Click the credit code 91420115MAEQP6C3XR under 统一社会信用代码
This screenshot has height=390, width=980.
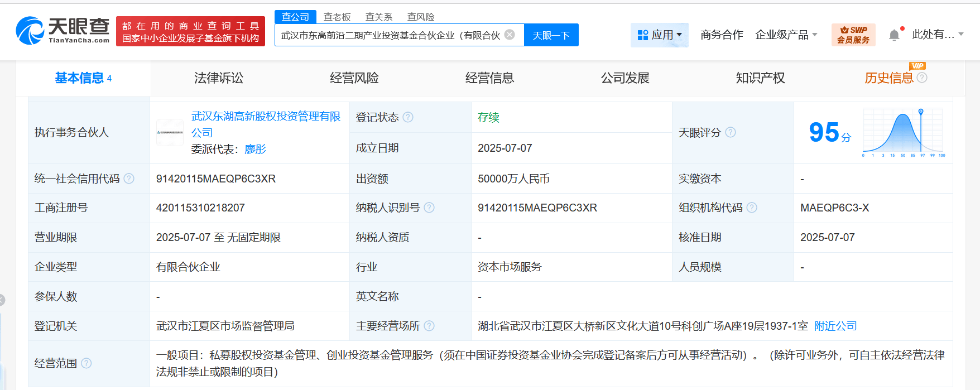coord(216,179)
